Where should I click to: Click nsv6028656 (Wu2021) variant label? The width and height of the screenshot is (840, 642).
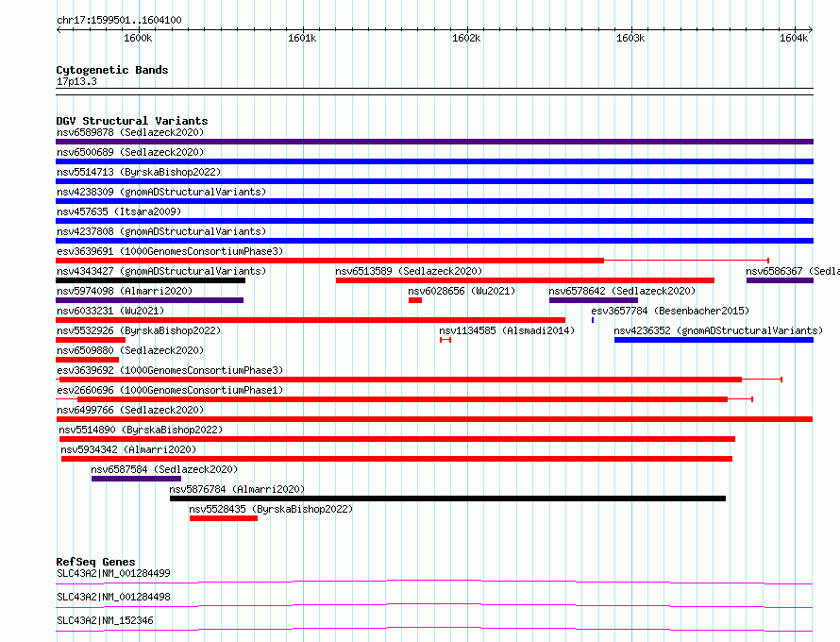coord(462,291)
